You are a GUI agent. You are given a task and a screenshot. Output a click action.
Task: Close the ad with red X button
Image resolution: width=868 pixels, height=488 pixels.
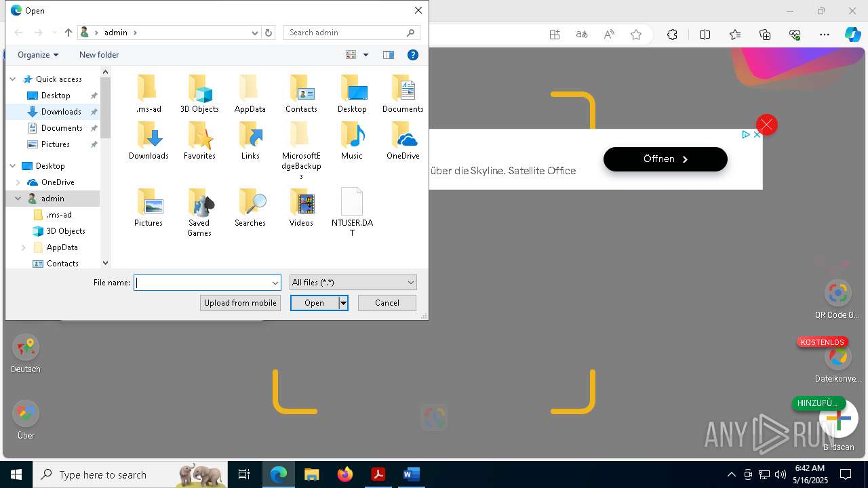(766, 125)
